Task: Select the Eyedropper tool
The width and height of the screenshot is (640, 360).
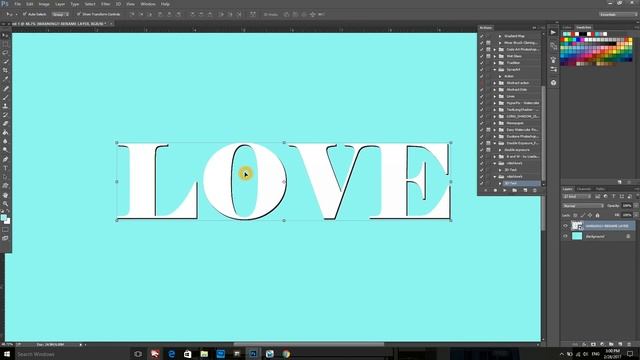Action: click(5, 79)
